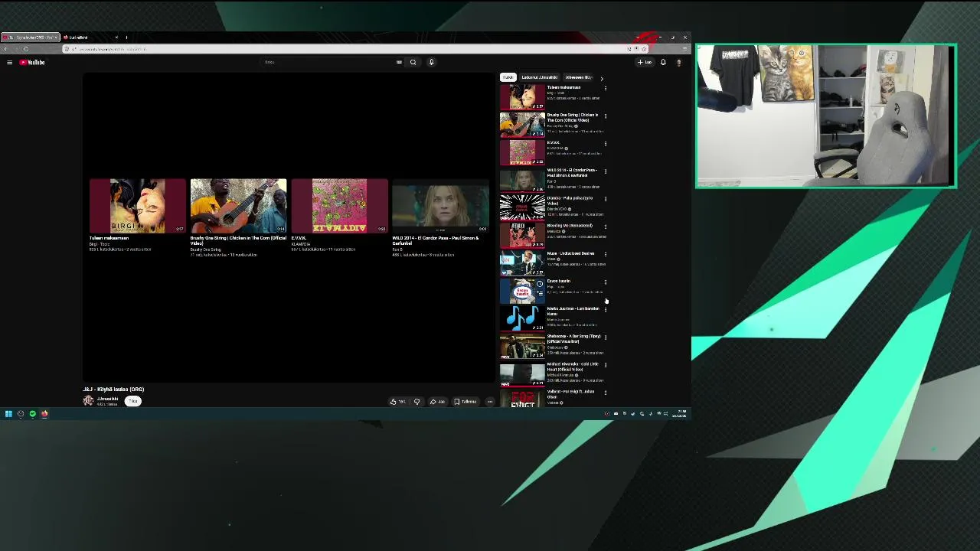This screenshot has width=980, height=551.
Task: Play Brushy One String endscreen suggestion
Action: (239, 206)
